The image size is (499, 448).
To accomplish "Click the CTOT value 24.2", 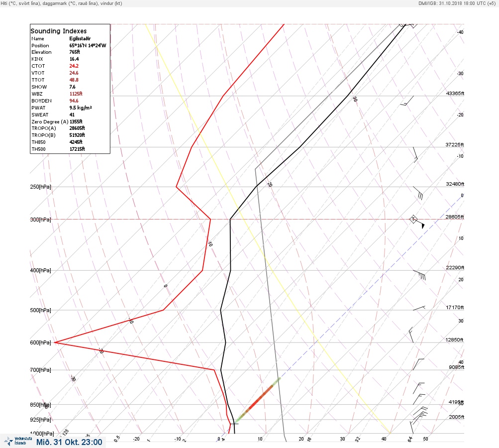I will tap(74, 66).
